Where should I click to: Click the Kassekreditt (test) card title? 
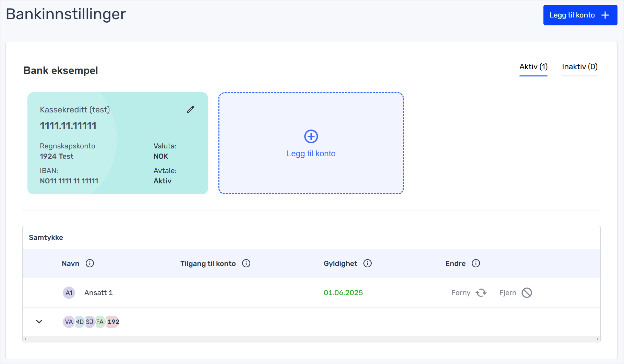[x=75, y=110]
